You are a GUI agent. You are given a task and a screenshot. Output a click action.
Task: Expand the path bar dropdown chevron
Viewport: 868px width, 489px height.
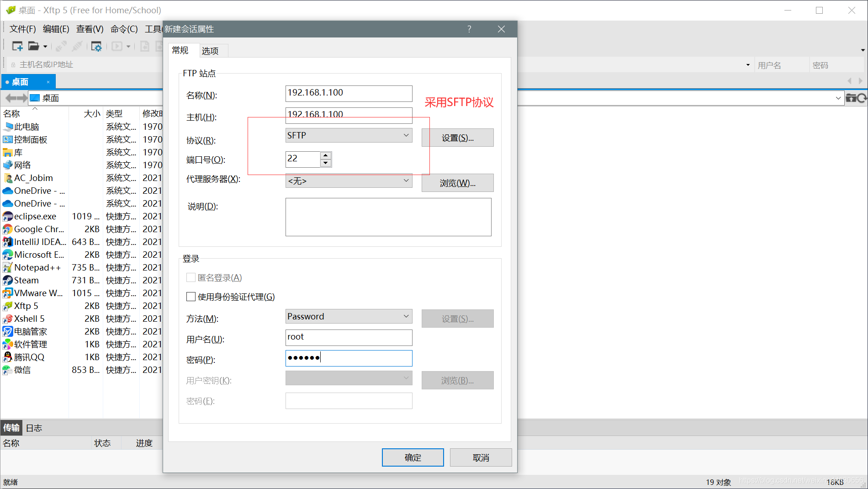[x=838, y=98]
